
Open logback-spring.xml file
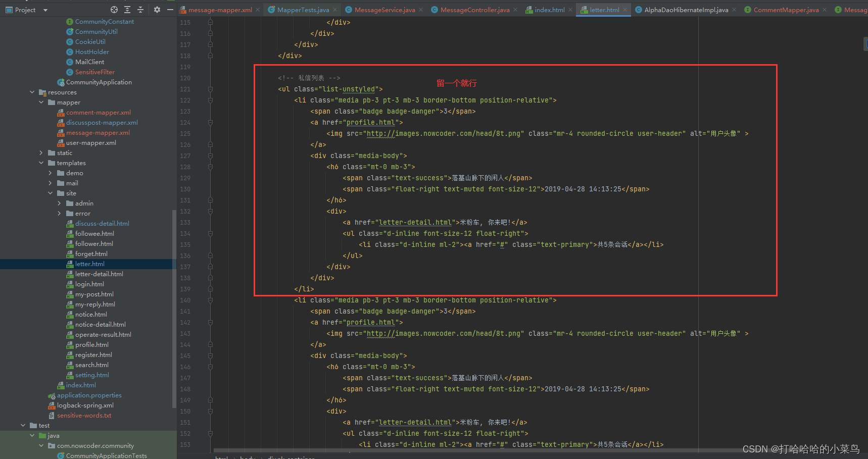[x=85, y=405]
